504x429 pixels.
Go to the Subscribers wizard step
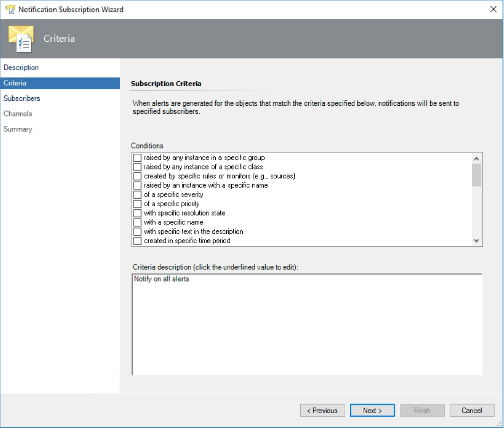(x=22, y=98)
